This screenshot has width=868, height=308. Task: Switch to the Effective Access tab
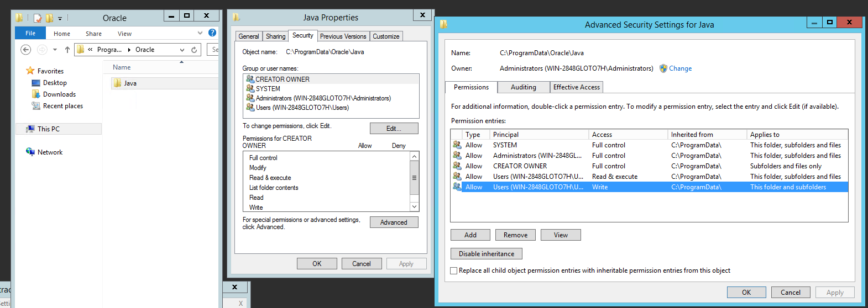(576, 87)
